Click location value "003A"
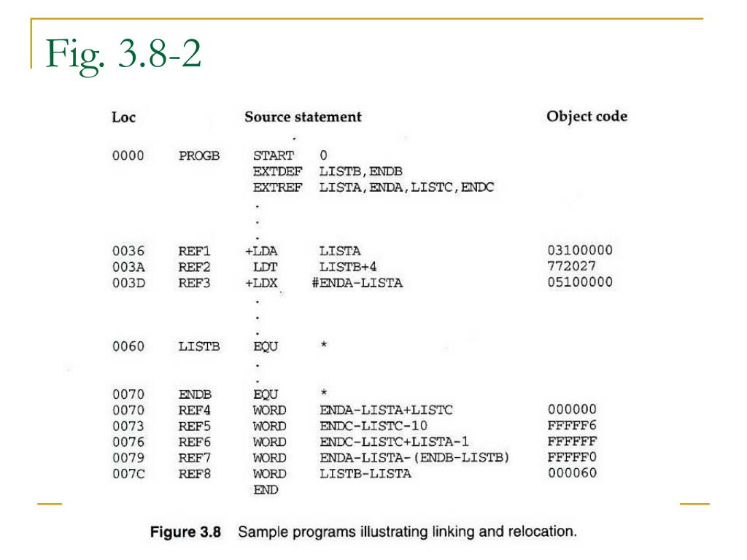The width and height of the screenshot is (747, 560). (x=128, y=267)
